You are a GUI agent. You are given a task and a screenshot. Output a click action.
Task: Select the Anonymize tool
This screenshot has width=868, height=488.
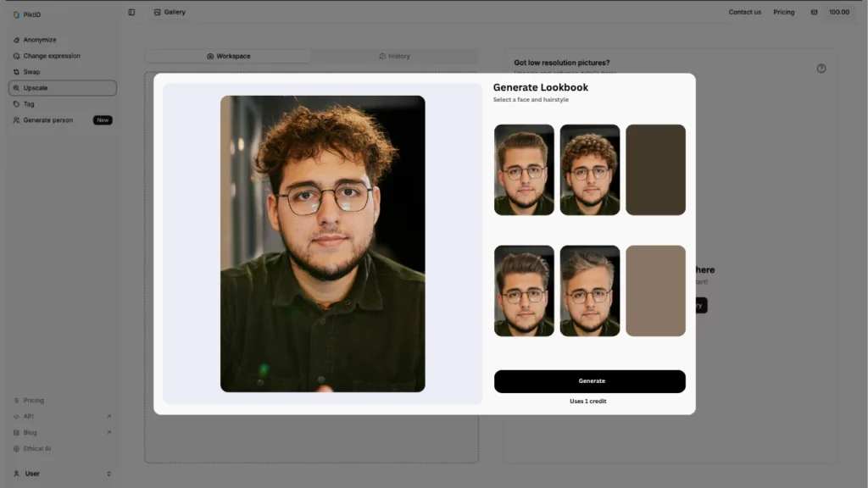coord(41,39)
